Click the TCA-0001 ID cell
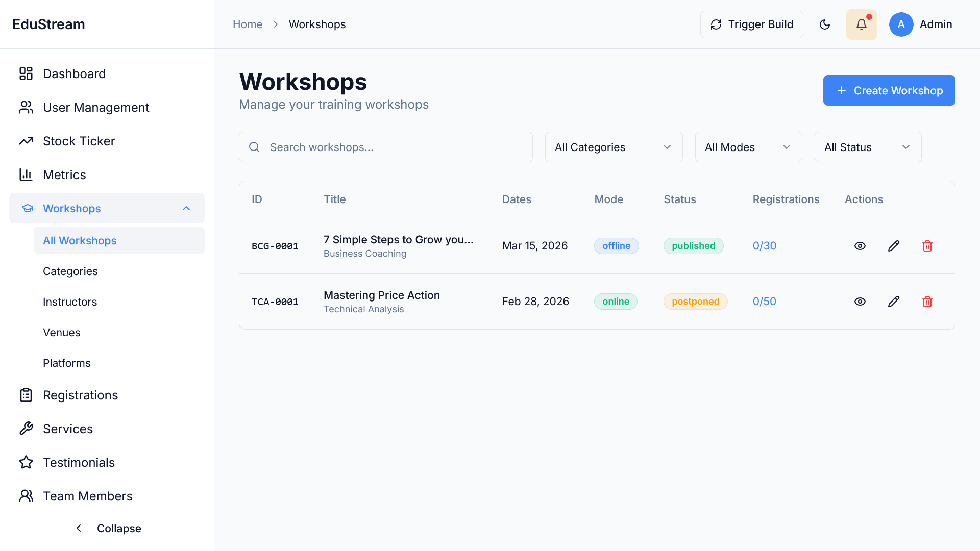 (275, 302)
